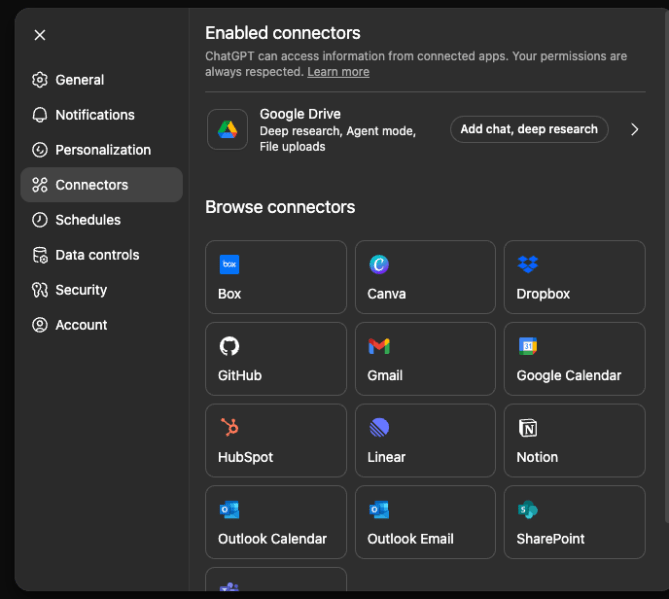Viewport: 669px width, 599px height.
Task: Go to Data controls settings
Action: tap(96, 255)
